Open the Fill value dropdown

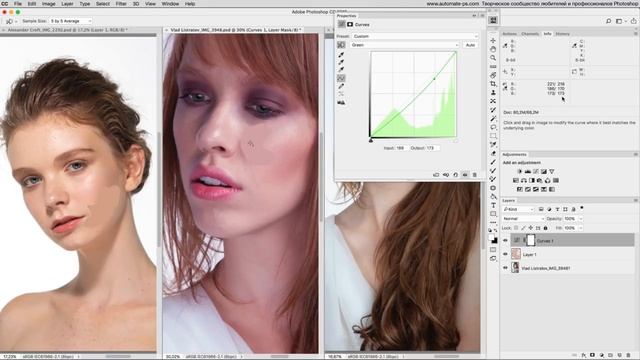click(x=581, y=228)
